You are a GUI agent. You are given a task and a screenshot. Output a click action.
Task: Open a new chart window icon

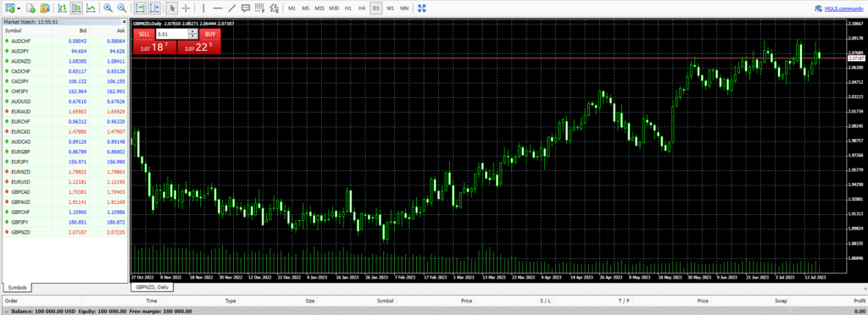pos(9,8)
